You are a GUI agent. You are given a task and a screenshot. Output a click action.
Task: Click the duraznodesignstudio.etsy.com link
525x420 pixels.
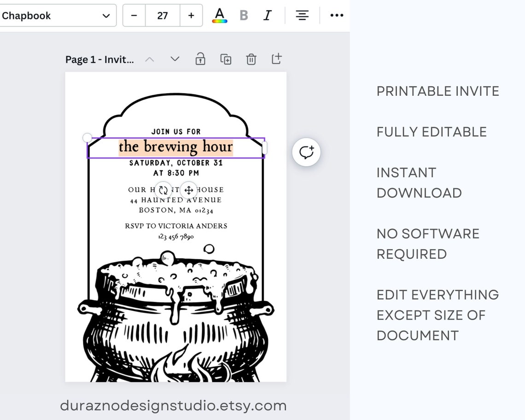click(173, 406)
